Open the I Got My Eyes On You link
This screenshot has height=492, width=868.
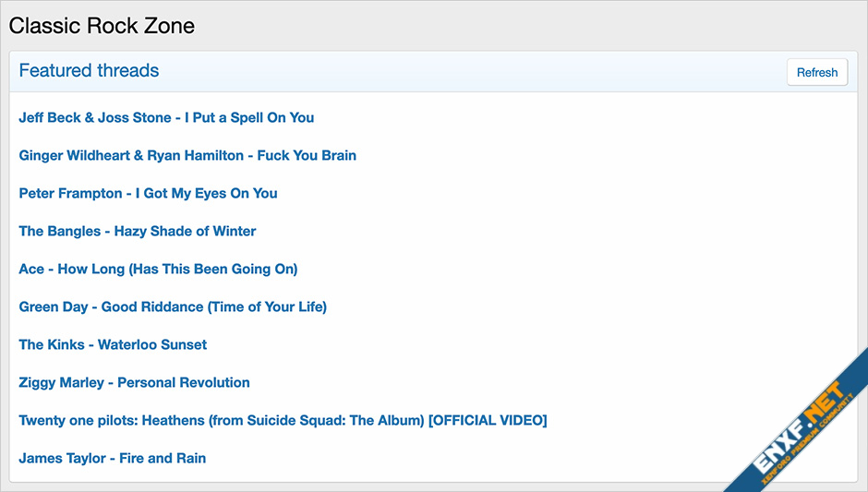point(207,193)
